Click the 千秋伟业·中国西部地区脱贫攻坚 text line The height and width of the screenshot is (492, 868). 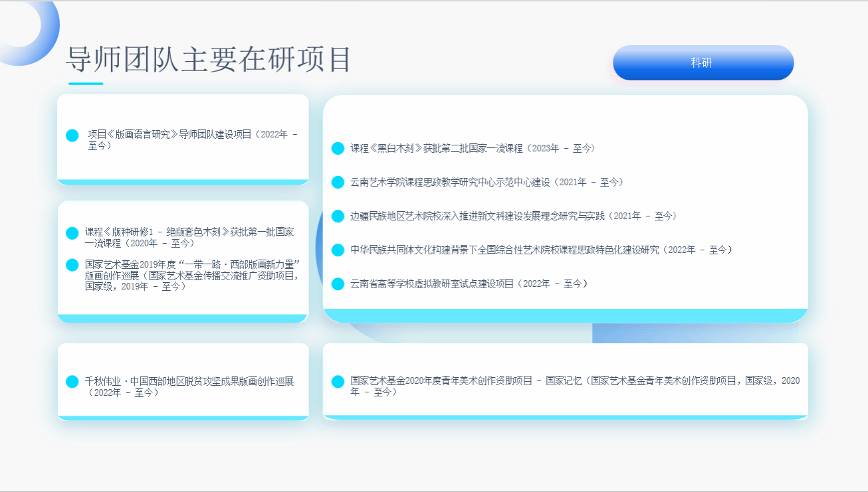tap(189, 382)
